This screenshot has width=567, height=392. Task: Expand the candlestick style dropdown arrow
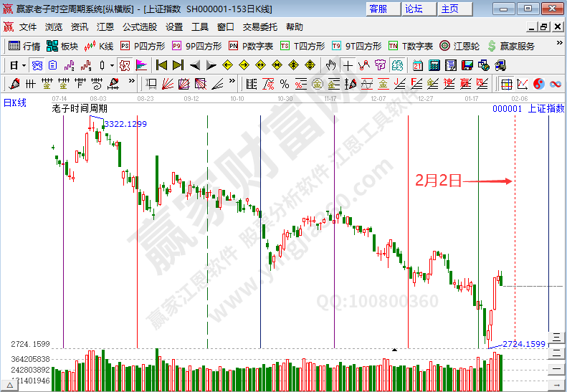click(x=112, y=65)
